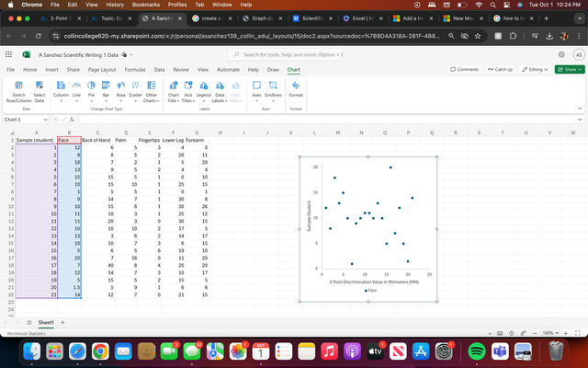Click the Catch up button
Viewport: 588px width, 368px height.
tap(500, 70)
